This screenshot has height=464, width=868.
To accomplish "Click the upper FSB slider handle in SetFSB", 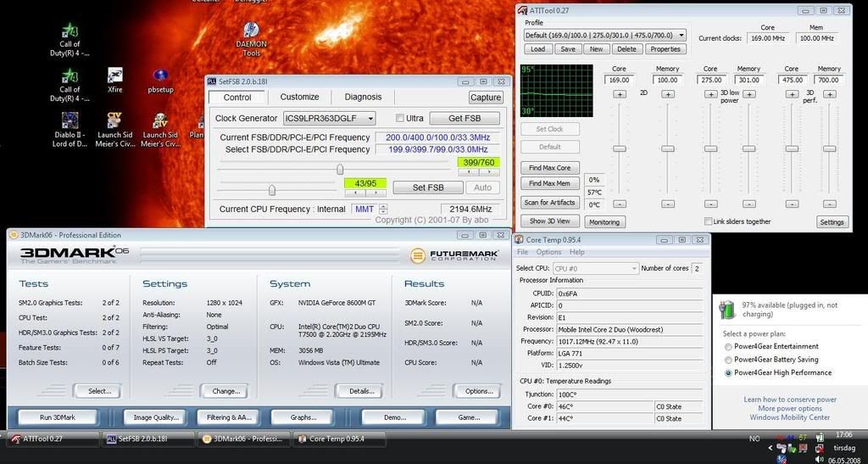I will [x=340, y=169].
